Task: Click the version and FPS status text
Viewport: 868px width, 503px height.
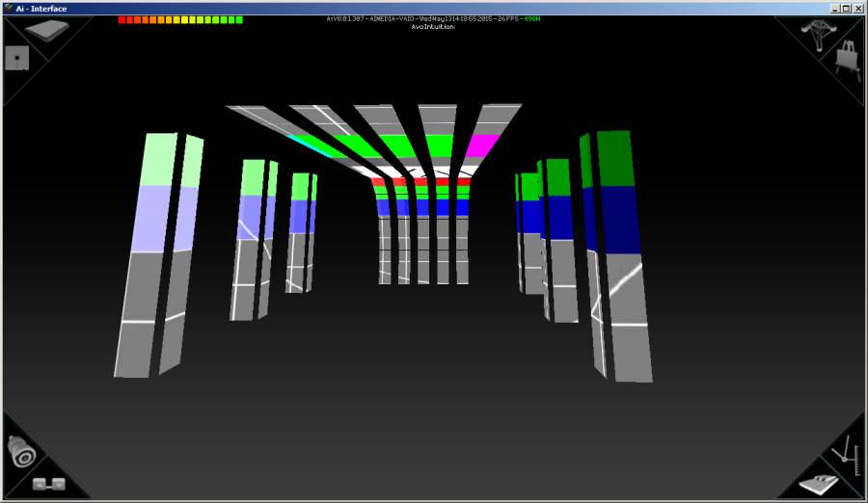Action: click(x=433, y=19)
